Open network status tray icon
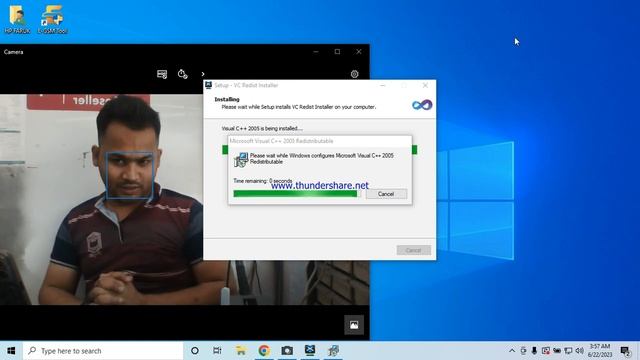This screenshot has width=640, height=360. click(x=568, y=351)
